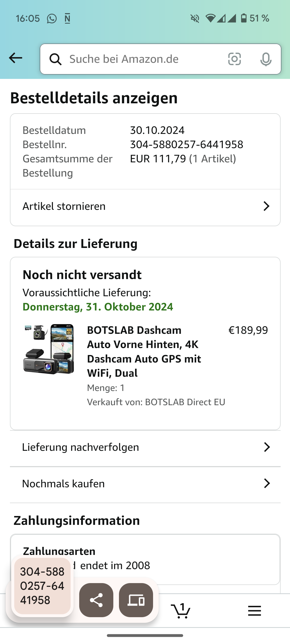Open Lieferung nachverfolgen chevron
The image size is (290, 644).
point(267,447)
